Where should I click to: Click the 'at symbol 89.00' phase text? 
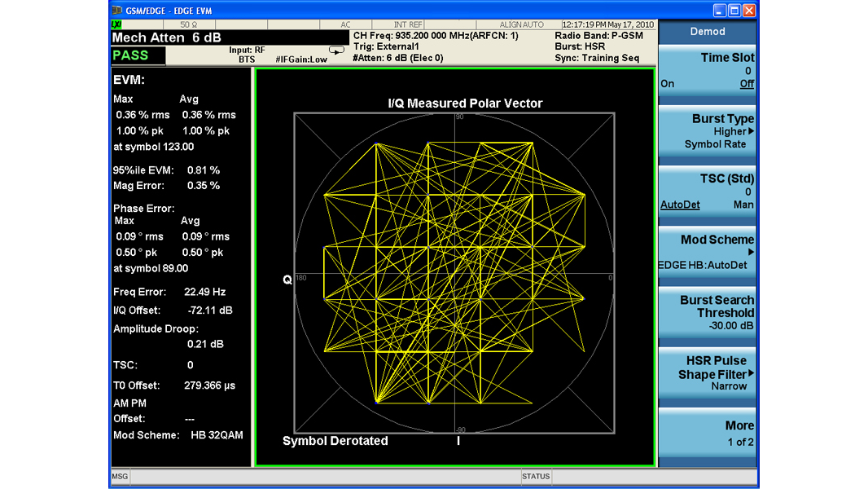coord(151,269)
